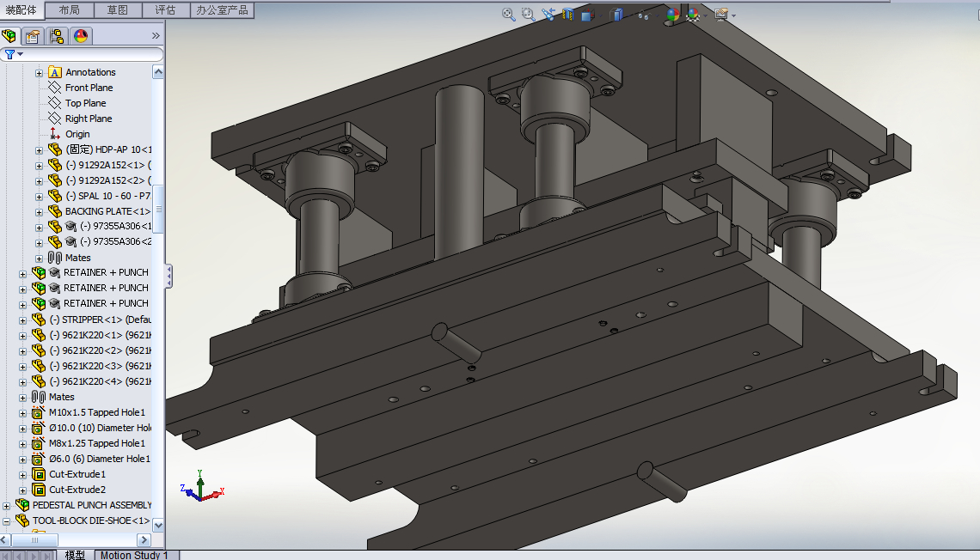Open the Hide/Show Items dropdown arrow
Screen dimensions: 980x560
click(657, 15)
